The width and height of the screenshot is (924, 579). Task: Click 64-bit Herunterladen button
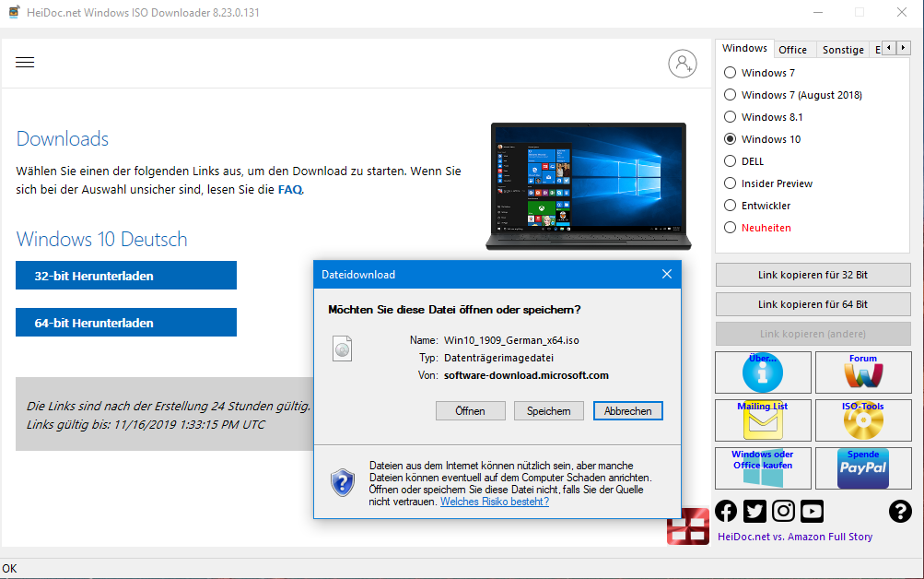tap(126, 323)
